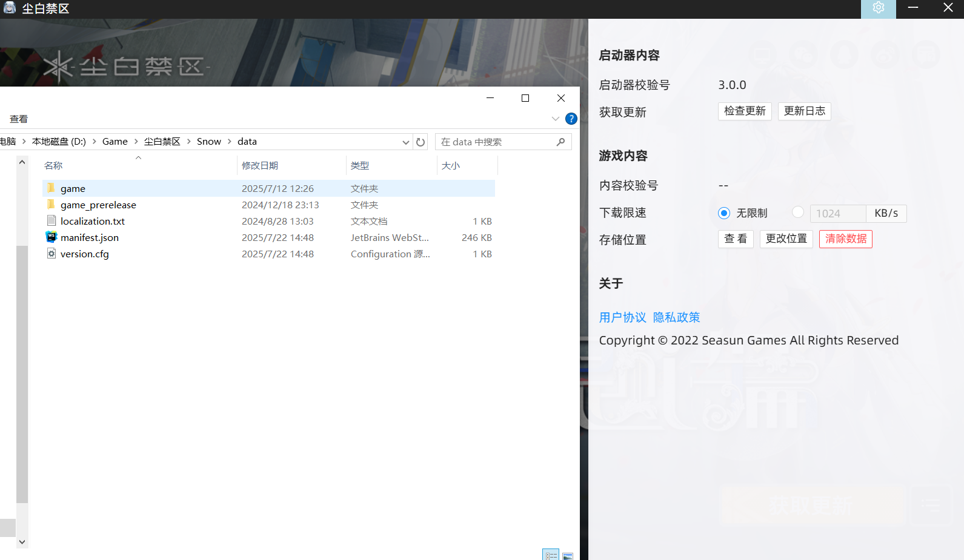Sort by 修改日期 column header
The height and width of the screenshot is (560, 964).
[x=260, y=165]
